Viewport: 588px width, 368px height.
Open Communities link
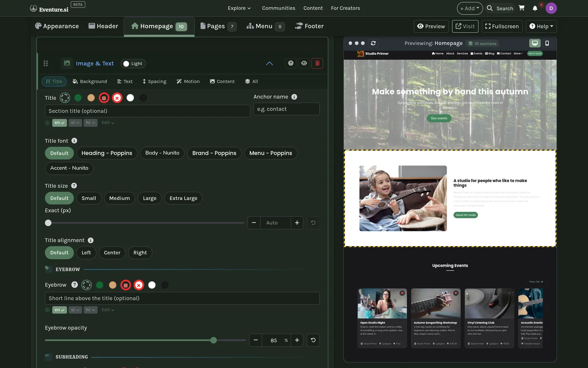(278, 8)
